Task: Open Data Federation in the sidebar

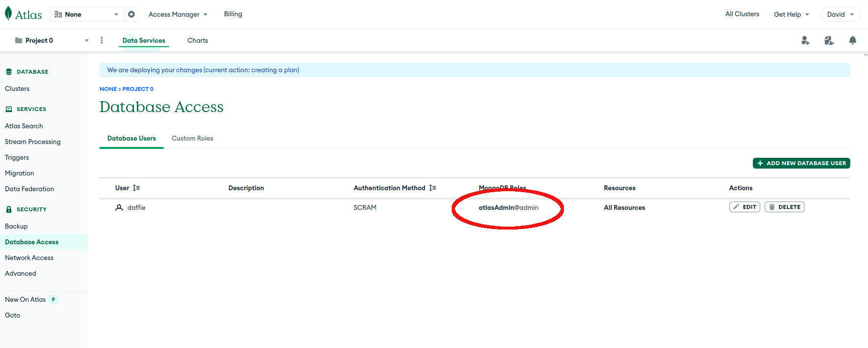Action: (x=29, y=189)
